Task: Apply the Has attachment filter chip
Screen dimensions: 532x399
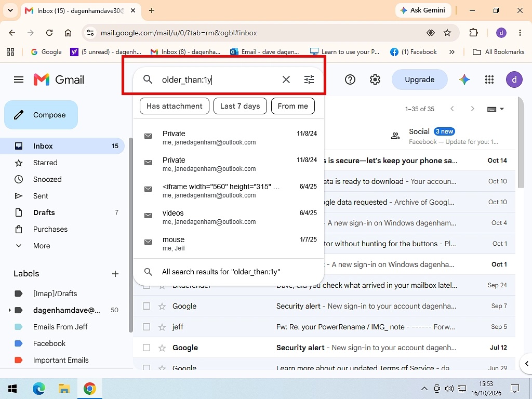Action: coord(175,106)
